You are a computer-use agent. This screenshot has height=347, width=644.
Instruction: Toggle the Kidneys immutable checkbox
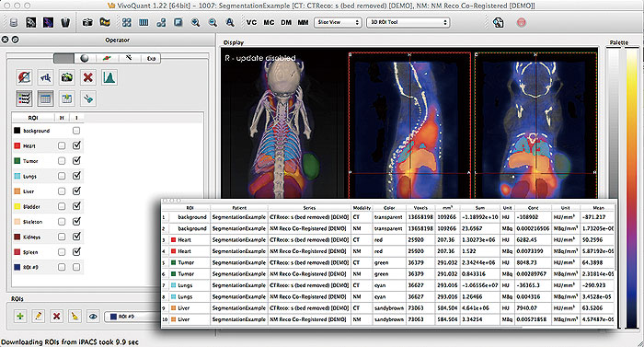point(76,237)
